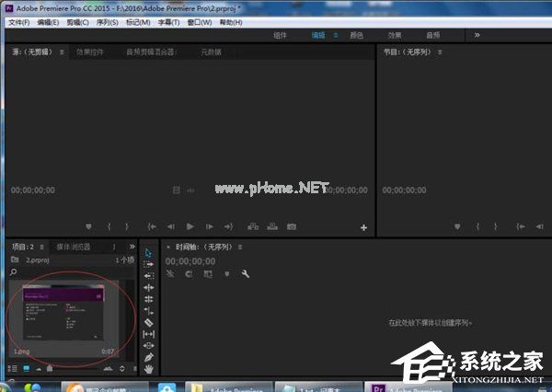Image resolution: width=552 pixels, height=392 pixels.
Task: Select the Pen tool
Action: pyautogui.click(x=148, y=357)
